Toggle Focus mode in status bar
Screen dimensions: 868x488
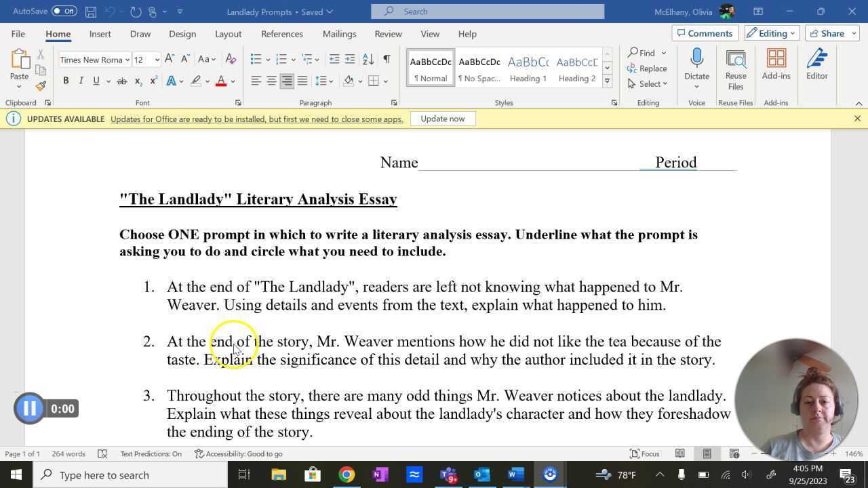click(645, 453)
